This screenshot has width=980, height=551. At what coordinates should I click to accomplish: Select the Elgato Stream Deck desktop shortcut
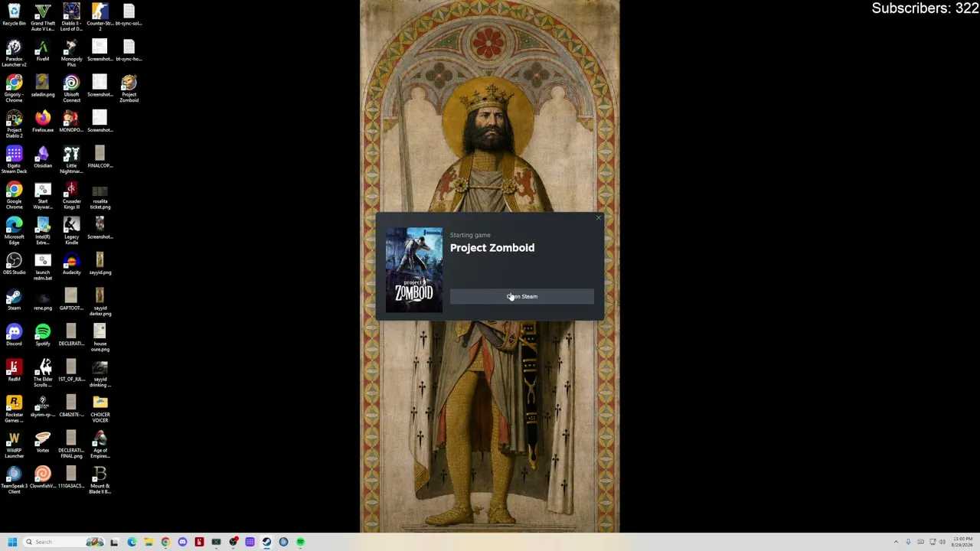click(14, 160)
